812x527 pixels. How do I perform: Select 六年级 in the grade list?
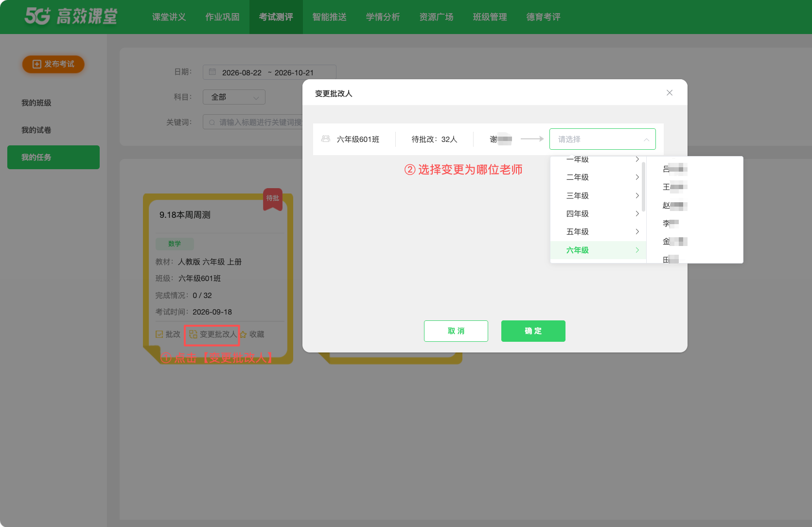598,250
